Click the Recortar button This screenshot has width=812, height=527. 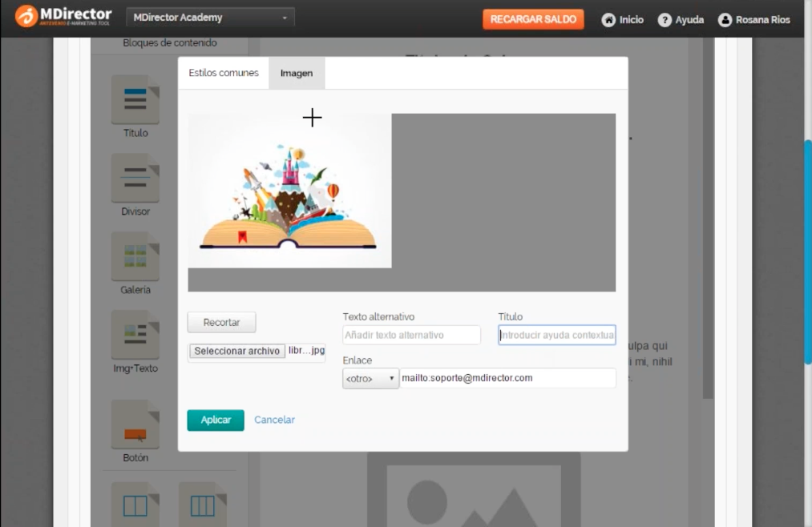(222, 322)
